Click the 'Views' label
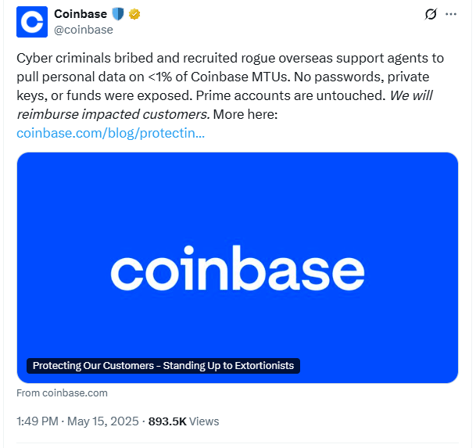Image resolution: width=476 pixels, height=448 pixels. 204,421
